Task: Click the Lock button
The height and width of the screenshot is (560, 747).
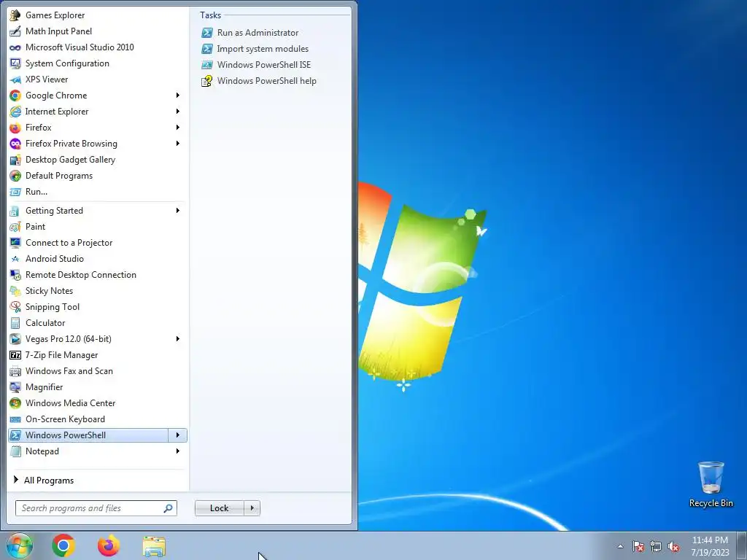Action: (x=219, y=508)
